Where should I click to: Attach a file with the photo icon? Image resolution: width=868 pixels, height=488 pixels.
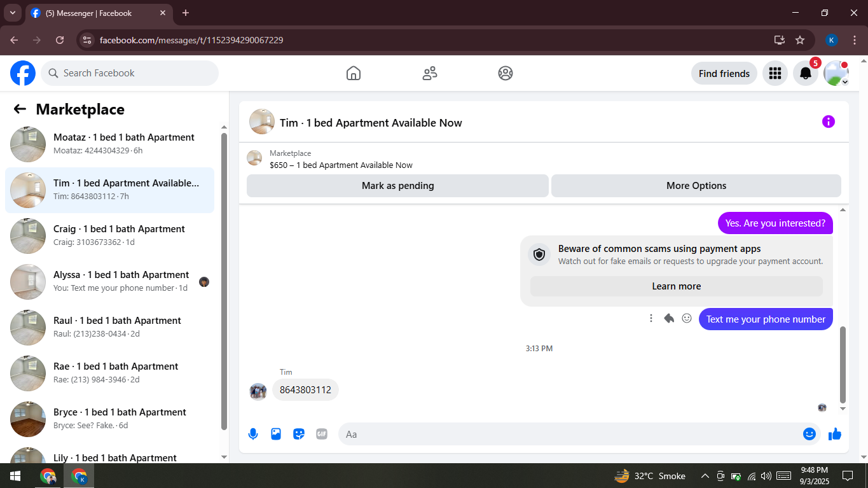coord(276,434)
